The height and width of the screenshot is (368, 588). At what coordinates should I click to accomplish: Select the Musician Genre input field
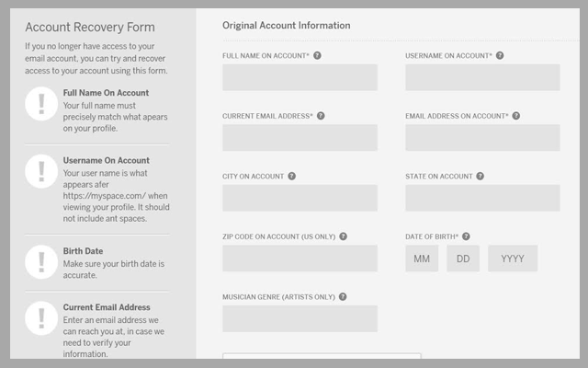pos(300,318)
